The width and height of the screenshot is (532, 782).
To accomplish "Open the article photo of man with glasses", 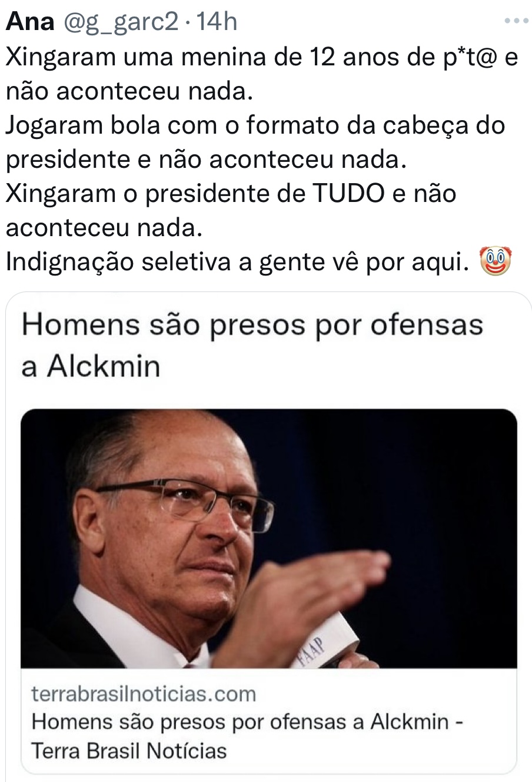I will (x=269, y=538).
